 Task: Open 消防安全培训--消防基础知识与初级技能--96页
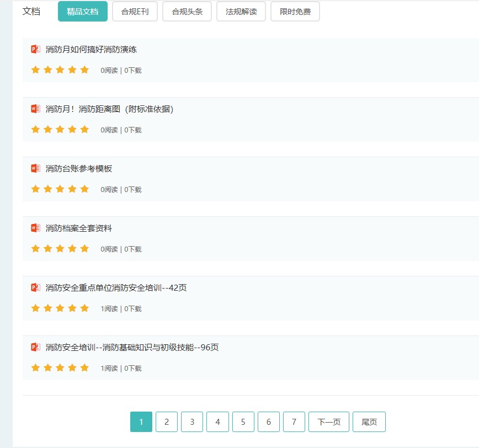pos(132,347)
